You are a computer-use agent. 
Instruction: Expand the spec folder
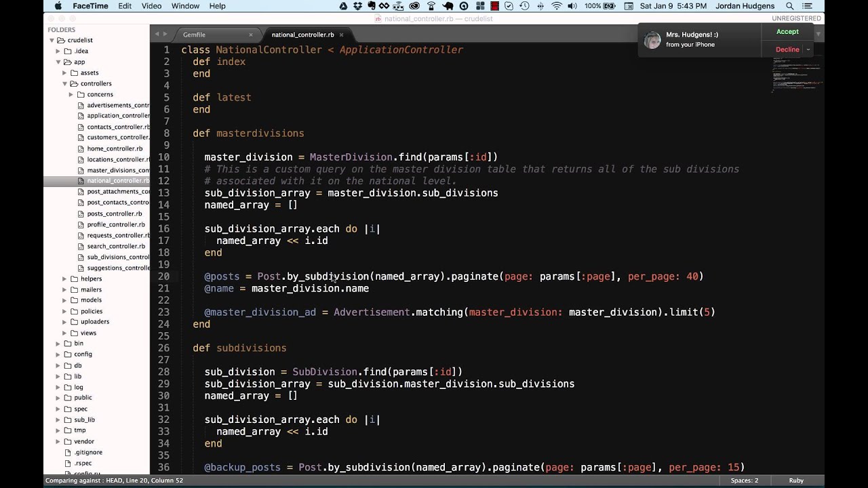coord(58,409)
